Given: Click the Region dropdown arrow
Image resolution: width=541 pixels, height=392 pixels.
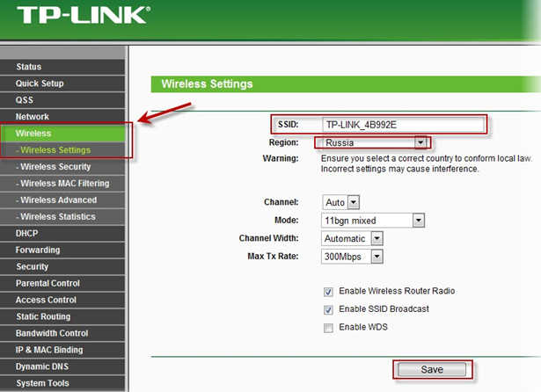Looking at the screenshot, I should (x=420, y=142).
